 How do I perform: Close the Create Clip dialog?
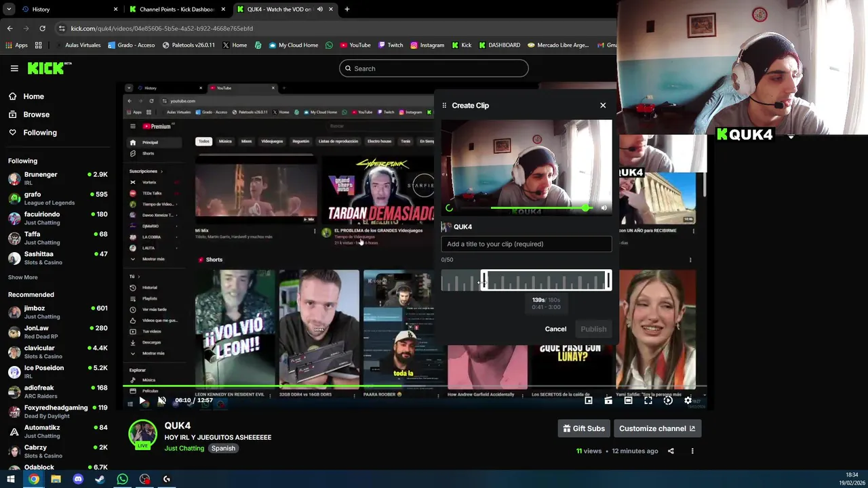(x=603, y=105)
